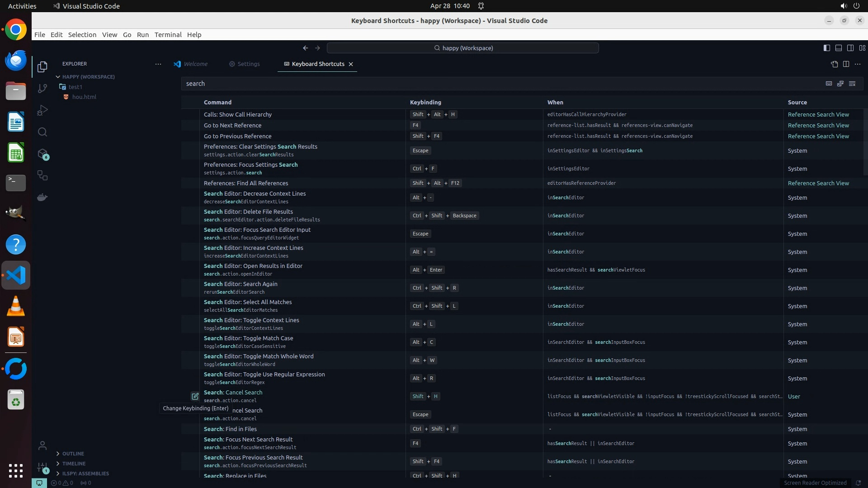This screenshot has width=868, height=488.
Task: Click Reference Search View link for Find All References
Action: 818,183
